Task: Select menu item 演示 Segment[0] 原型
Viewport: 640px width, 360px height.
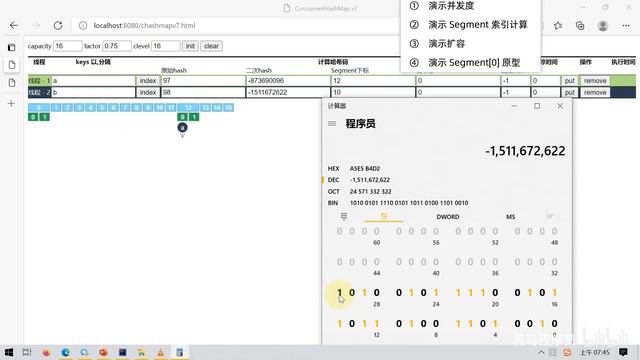Action: pos(474,62)
